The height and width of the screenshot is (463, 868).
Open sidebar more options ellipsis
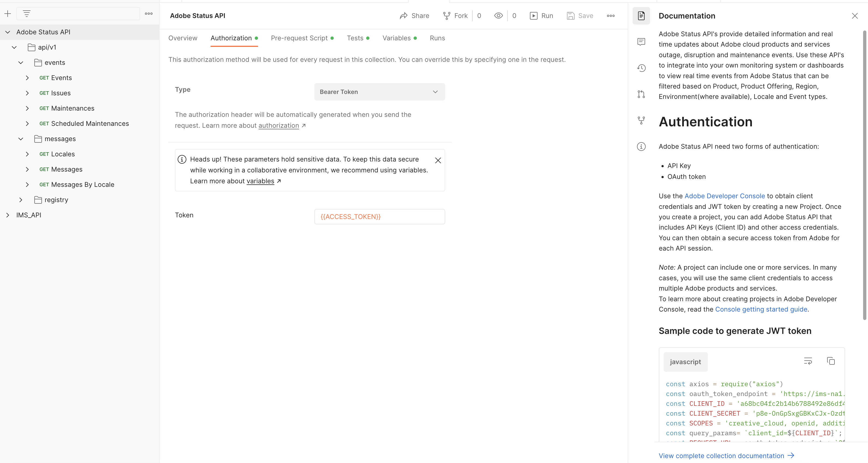148,13
